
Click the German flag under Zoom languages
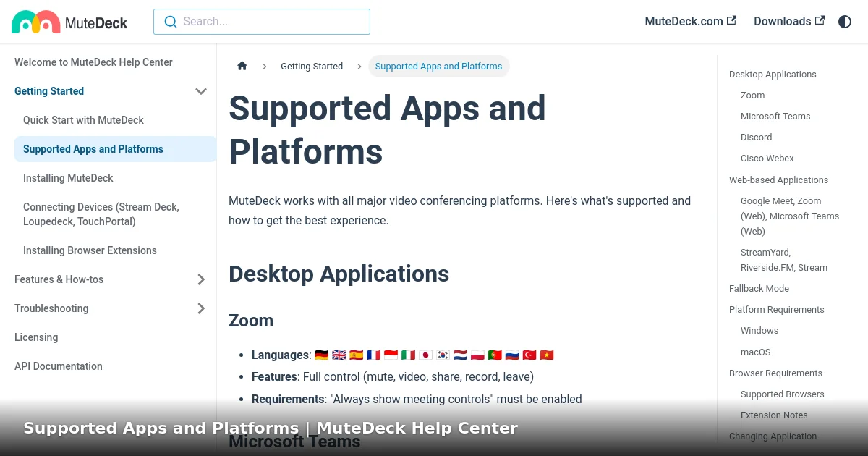pyautogui.click(x=321, y=355)
